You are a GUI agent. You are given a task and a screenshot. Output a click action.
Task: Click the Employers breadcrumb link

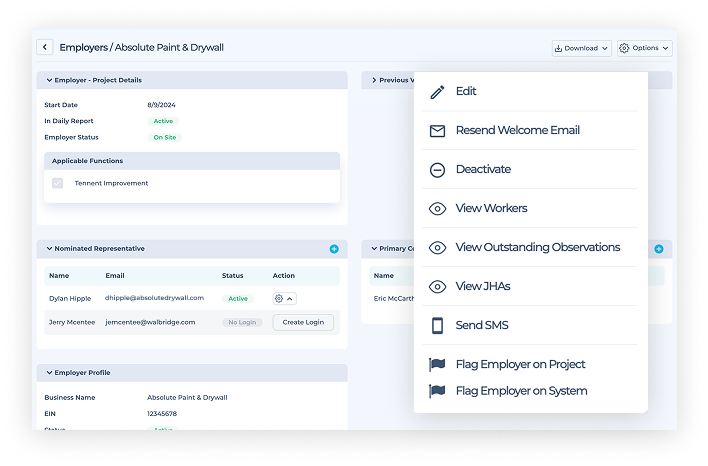click(x=84, y=47)
